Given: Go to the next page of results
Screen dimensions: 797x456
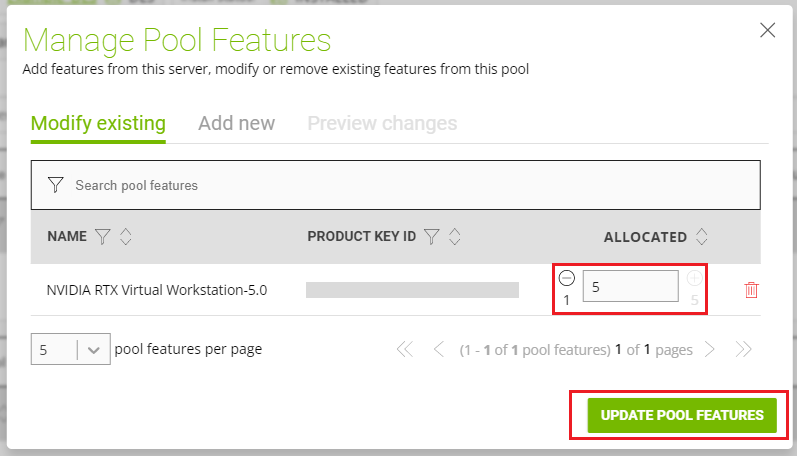Looking at the screenshot, I should pos(710,350).
